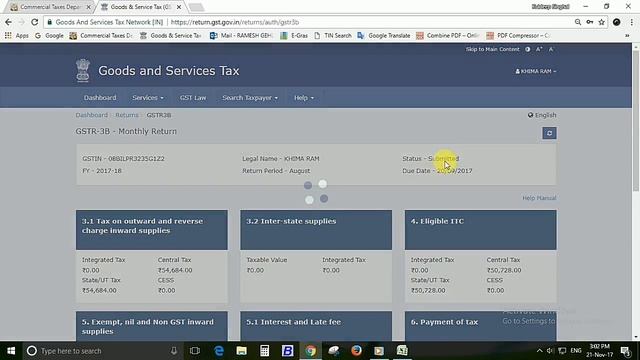Click the national emblem logo

[83, 71]
